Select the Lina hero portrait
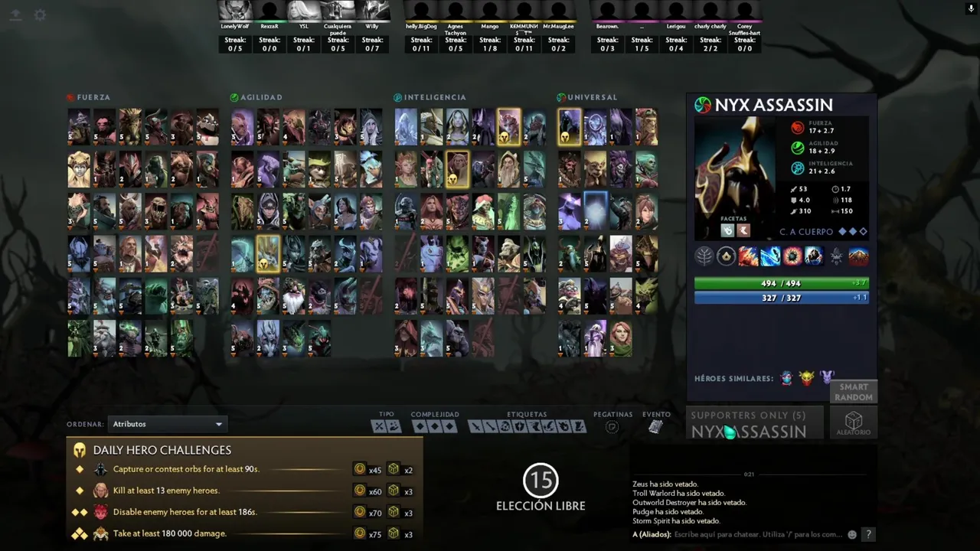980x551 pixels. tap(431, 211)
